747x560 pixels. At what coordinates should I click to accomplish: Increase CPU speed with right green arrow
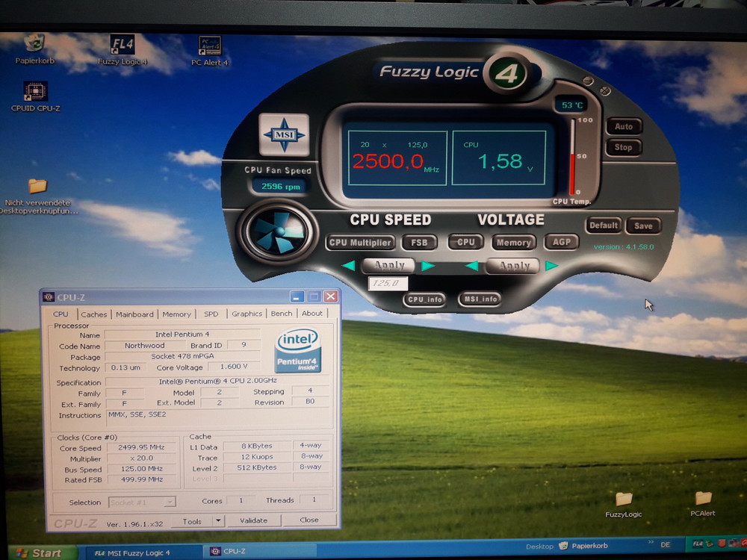428,266
